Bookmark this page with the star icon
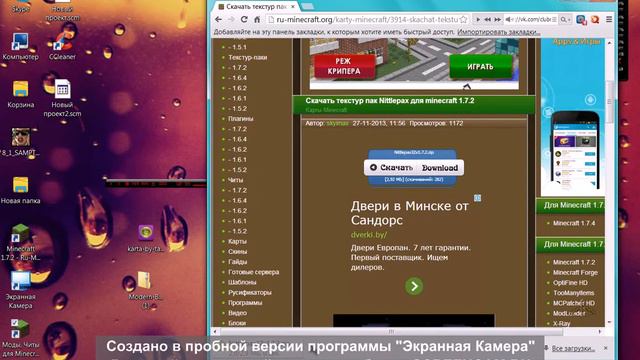The height and width of the screenshot is (360, 640). pyautogui.click(x=463, y=19)
